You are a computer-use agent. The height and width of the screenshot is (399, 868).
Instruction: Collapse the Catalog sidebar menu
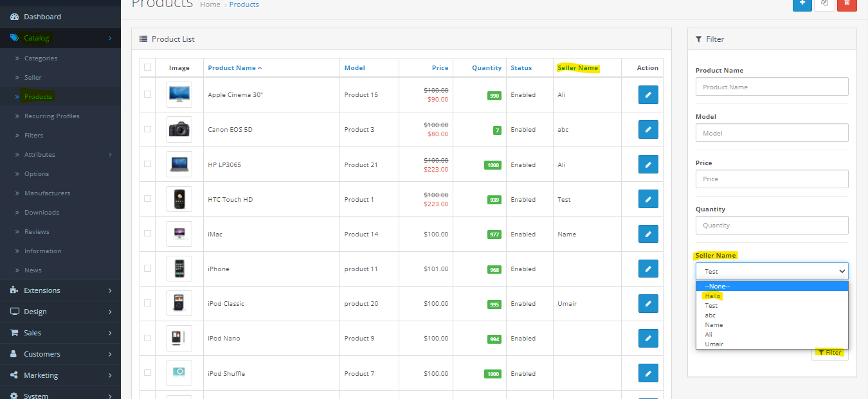coord(60,38)
